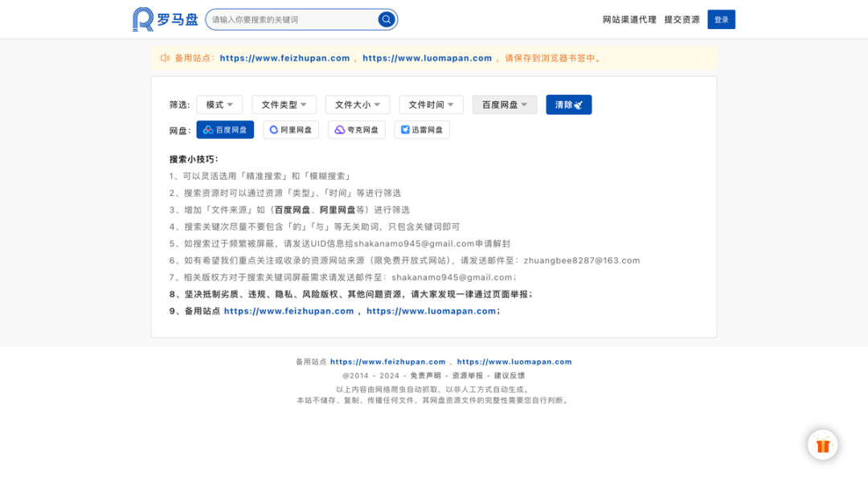Open luomapan.com link in yellow banner
The image size is (868, 490).
427,58
